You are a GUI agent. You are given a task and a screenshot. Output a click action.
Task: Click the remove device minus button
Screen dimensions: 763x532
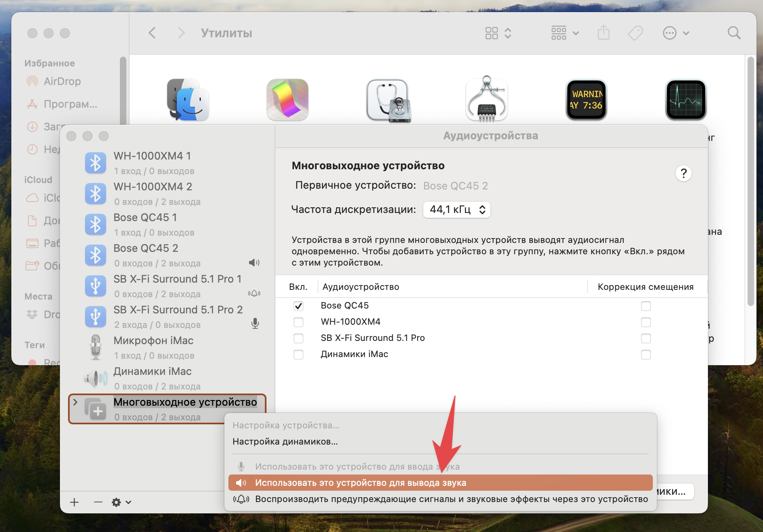[98, 502]
